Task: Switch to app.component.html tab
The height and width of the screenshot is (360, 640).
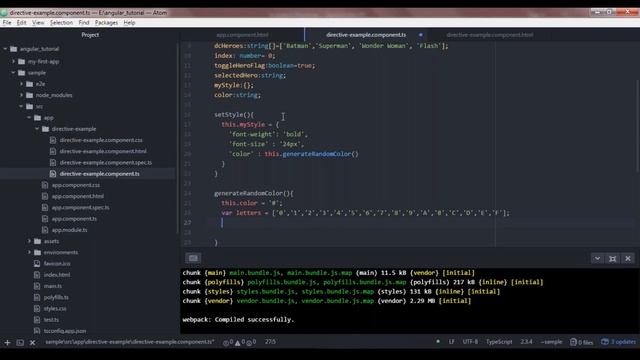Action: click(242, 35)
